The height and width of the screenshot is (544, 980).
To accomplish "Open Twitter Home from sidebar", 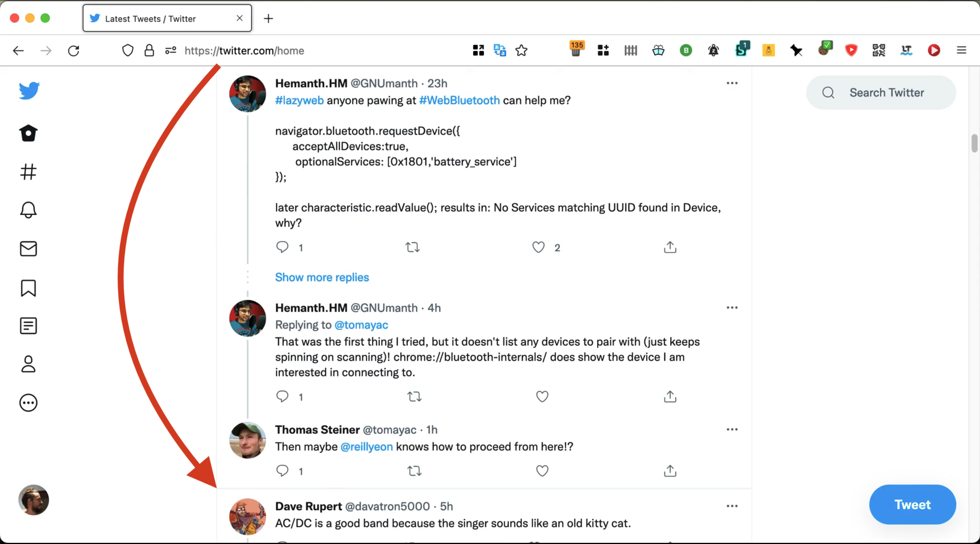I will click(x=28, y=133).
